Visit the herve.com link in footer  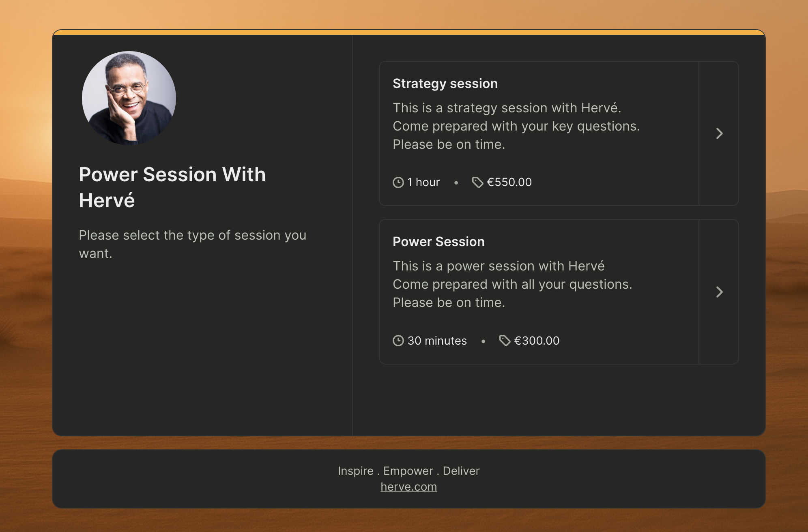point(408,487)
